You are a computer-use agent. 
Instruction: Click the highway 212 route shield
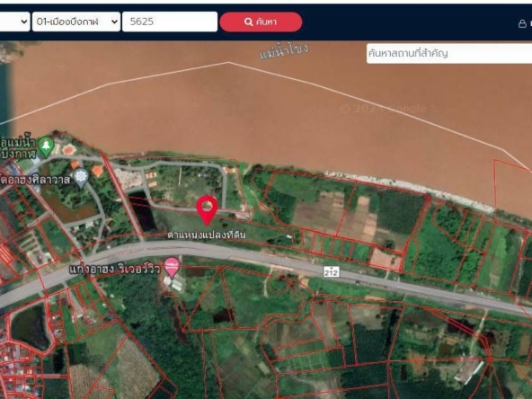pyautogui.click(x=331, y=272)
